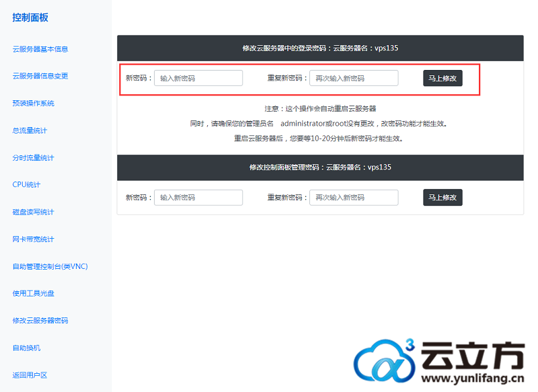Click header 修改云服务器中的登录密码 vps135
Viewport: 538px width, 392px height.
(x=320, y=48)
